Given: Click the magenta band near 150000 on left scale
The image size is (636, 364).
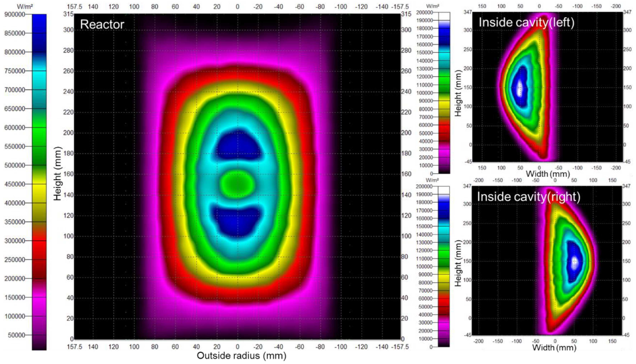Looking at the screenshot, I should pyautogui.click(x=39, y=299).
